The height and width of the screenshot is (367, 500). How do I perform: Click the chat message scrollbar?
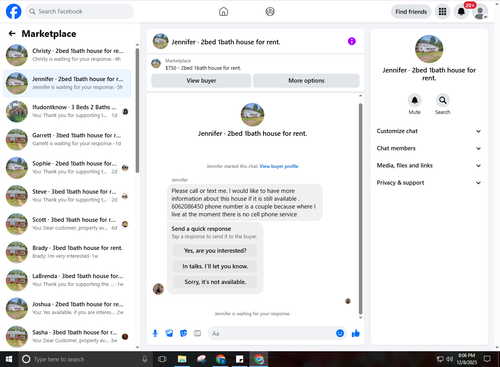(x=360, y=209)
